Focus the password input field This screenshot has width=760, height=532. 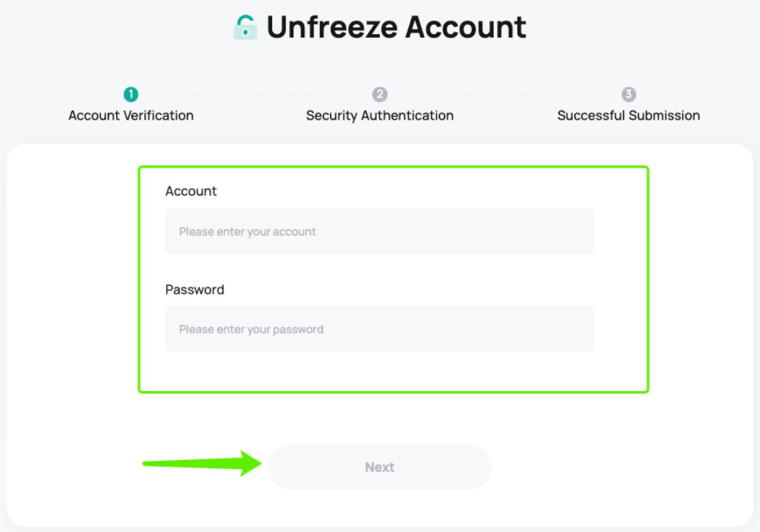379,329
